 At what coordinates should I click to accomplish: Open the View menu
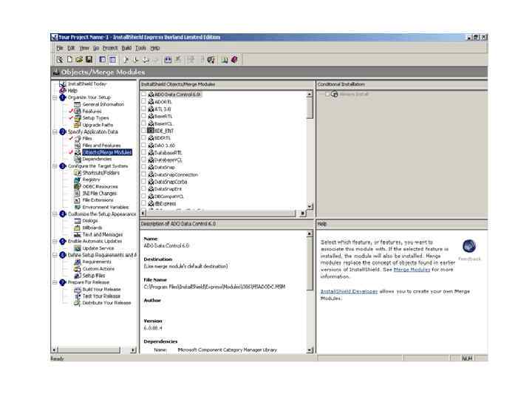point(84,48)
